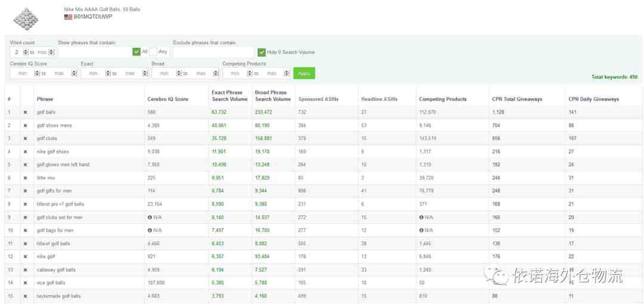Sort by Broad Phrase Search Volume header
Viewport: 644px width, 304px height.
[273, 96]
